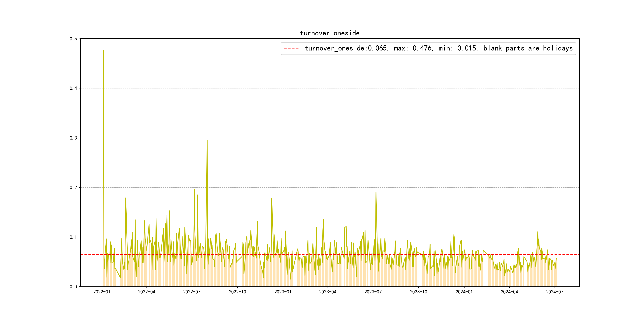Click the 0.1 y-axis tick label
This screenshot has height=322, width=644.
coord(73,237)
